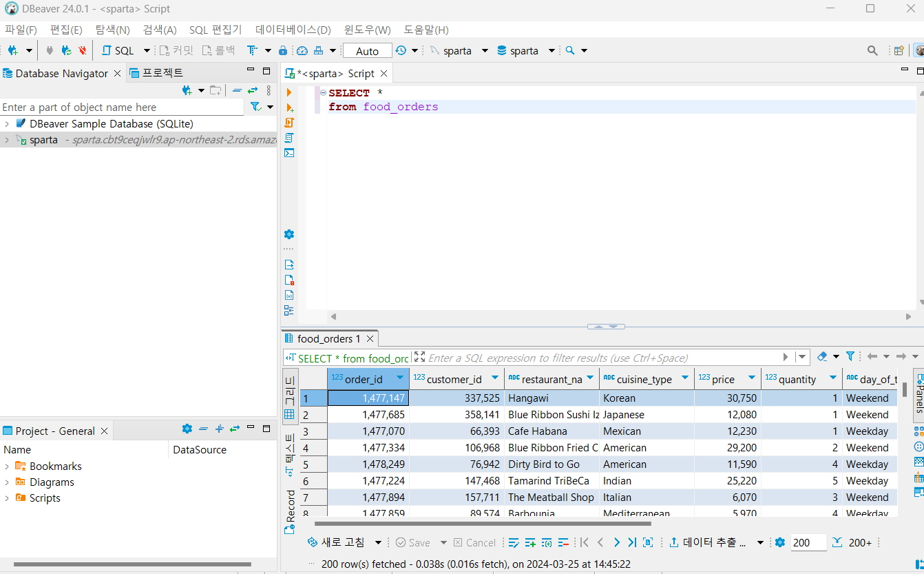Toggle Record view mode for results
The image size is (924, 574).
coord(290,512)
